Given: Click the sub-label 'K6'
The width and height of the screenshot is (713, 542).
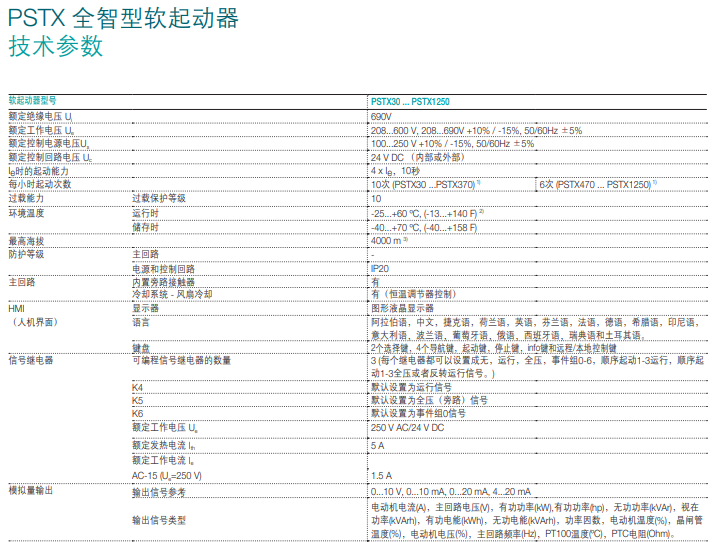Looking at the screenshot, I should click(137, 414).
